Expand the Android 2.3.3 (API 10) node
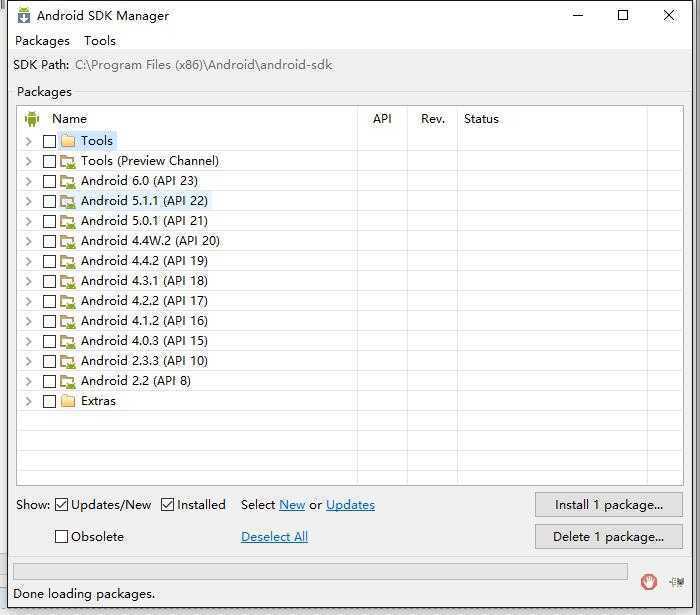 (x=29, y=362)
